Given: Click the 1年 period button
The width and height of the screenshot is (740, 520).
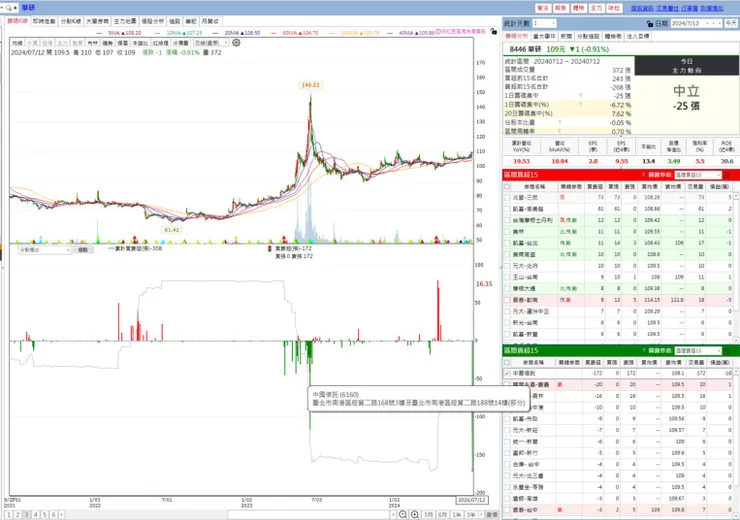Looking at the screenshot, I should (456, 515).
